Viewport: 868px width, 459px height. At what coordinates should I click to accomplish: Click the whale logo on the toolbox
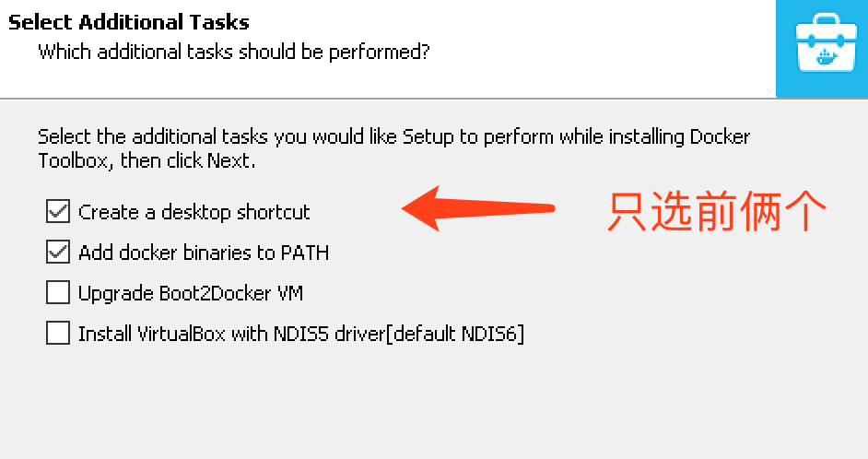pyautogui.click(x=827, y=57)
